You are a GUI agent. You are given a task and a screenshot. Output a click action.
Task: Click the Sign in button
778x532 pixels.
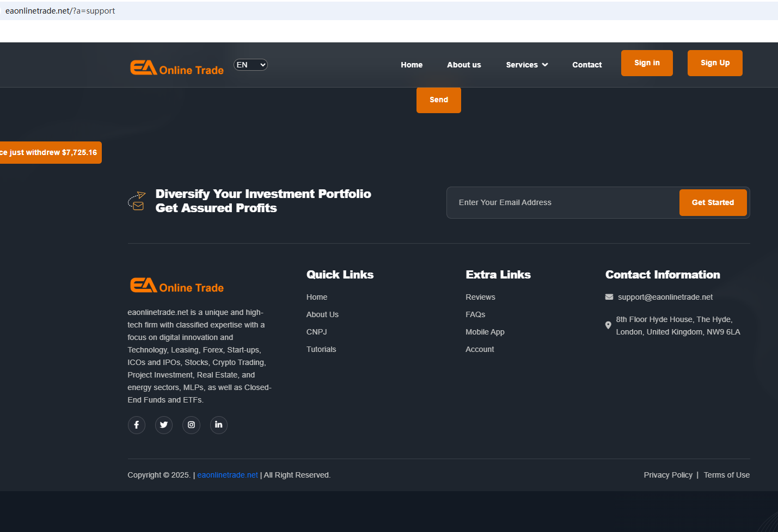coord(647,63)
